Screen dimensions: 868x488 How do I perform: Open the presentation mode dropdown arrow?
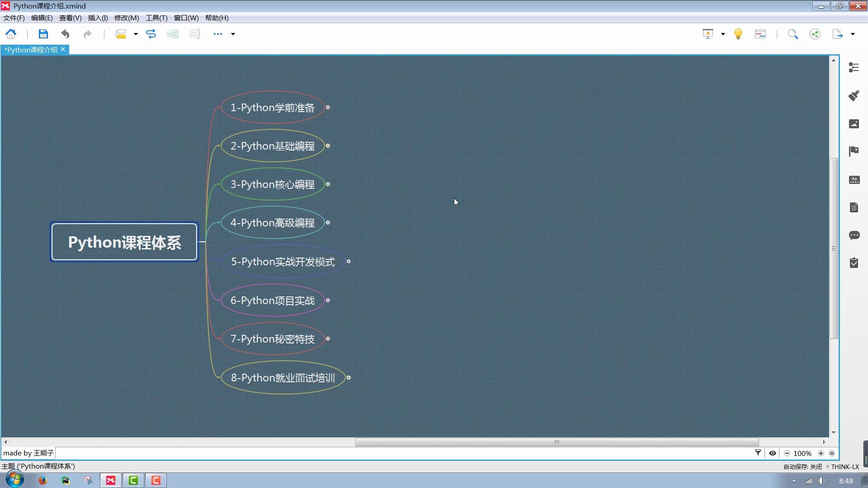[723, 34]
